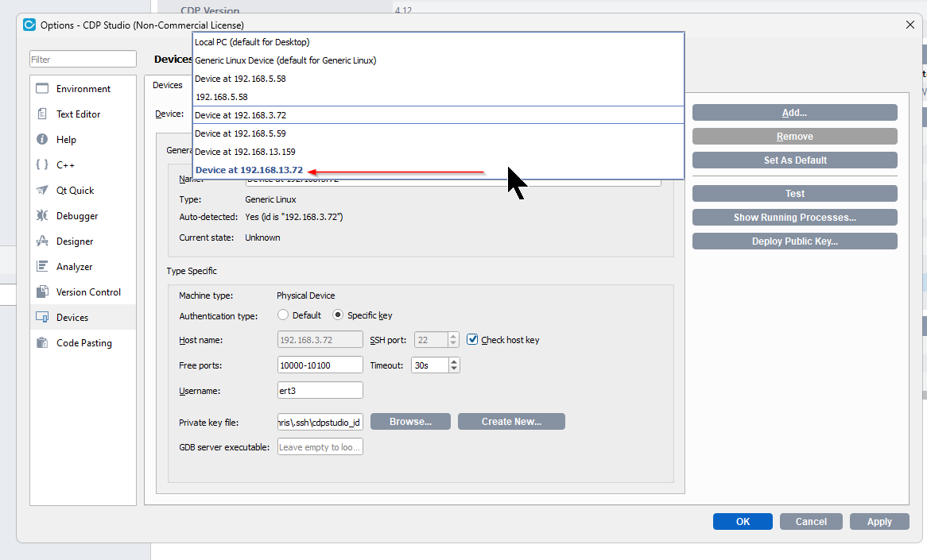Select the Debugger bug icon

pos(42,215)
